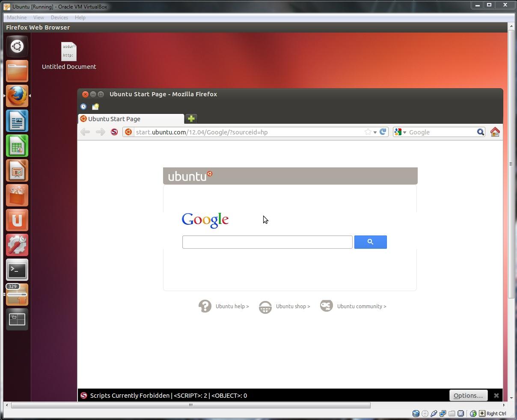
Task: Reload the page with the refresh icon
Action: tap(383, 132)
